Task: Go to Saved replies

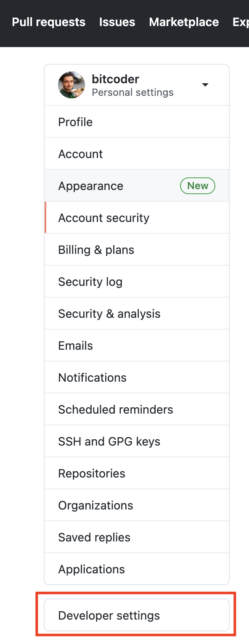Action: tap(137, 537)
